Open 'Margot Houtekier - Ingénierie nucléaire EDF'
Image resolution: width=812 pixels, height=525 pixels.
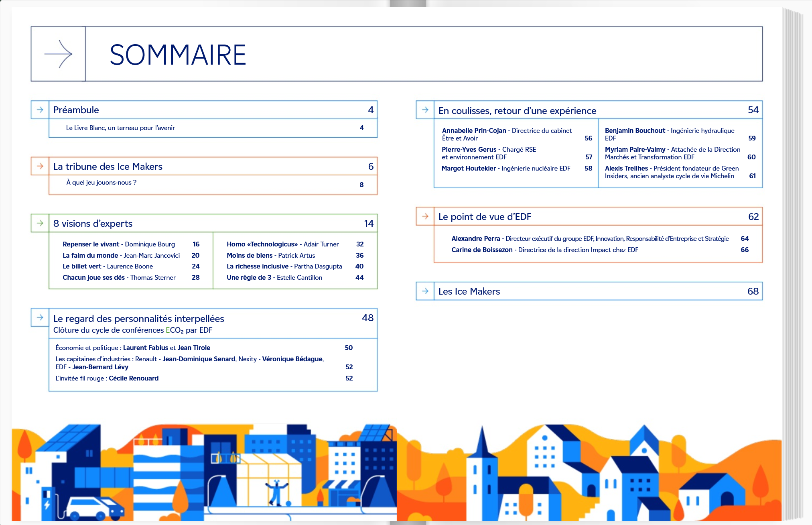tap(506, 168)
